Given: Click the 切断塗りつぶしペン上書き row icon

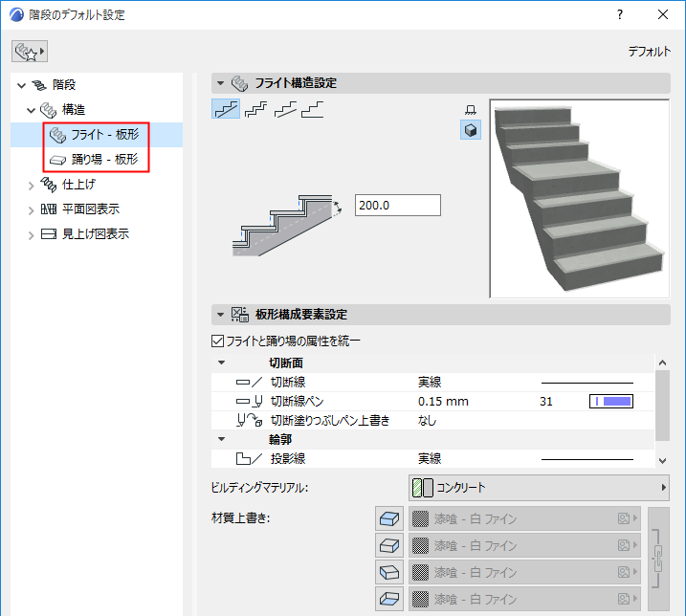Looking at the screenshot, I should 249,421.
